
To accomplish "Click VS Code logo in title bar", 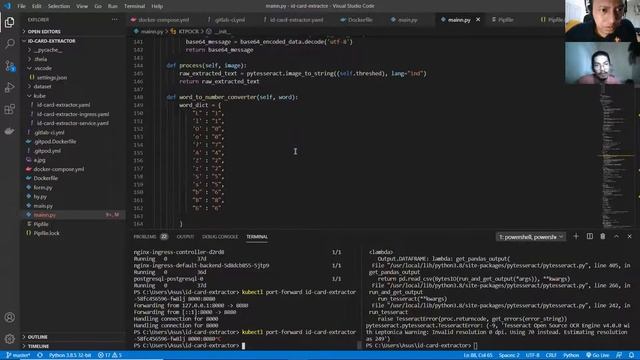I will [7, 6].
